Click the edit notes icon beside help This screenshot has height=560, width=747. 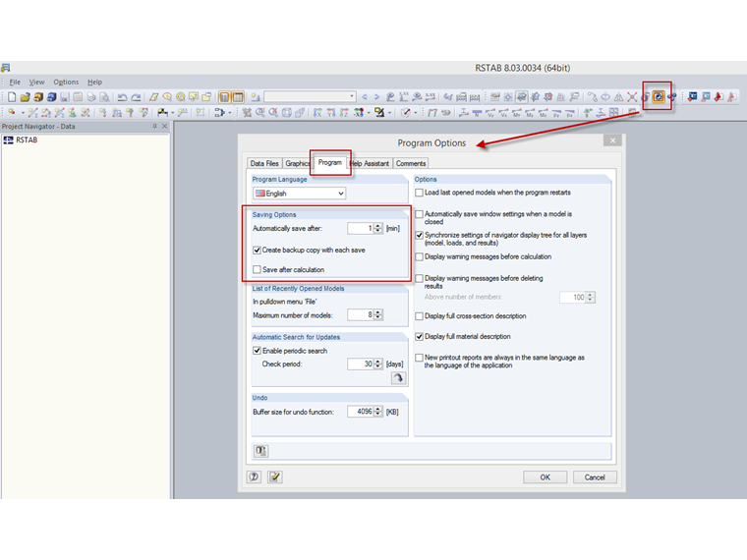tap(275, 476)
